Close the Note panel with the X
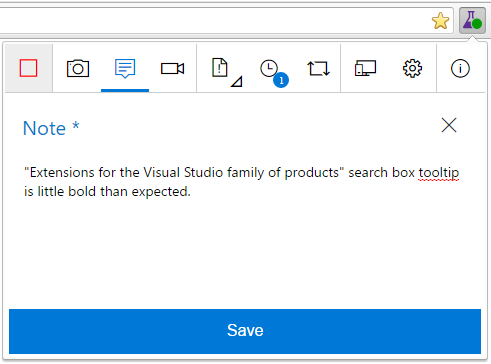Image resolution: width=491 pixels, height=364 pixels. pyautogui.click(x=449, y=125)
